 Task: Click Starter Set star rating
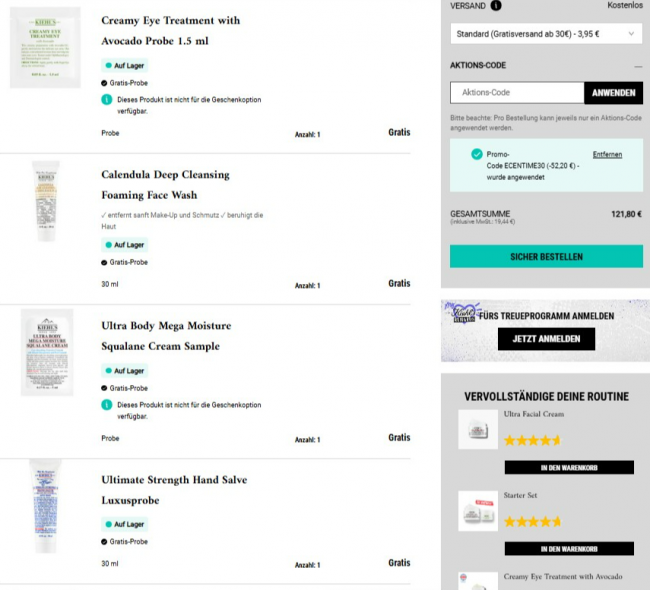coord(532,521)
